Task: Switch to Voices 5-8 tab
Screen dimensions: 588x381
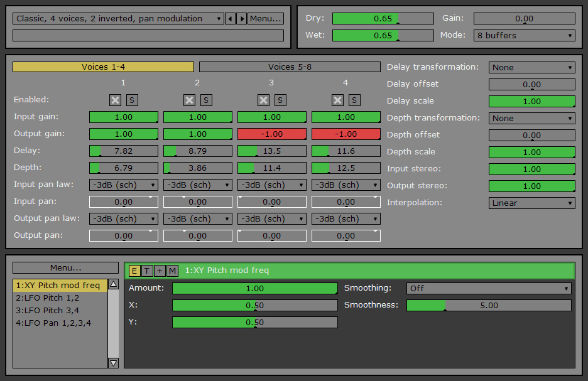Action: point(290,67)
